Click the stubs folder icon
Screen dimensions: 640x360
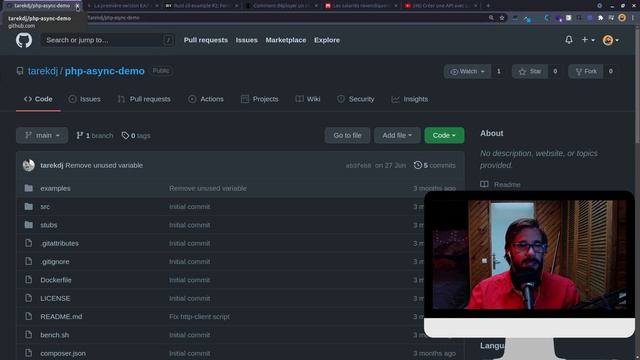pos(29,225)
